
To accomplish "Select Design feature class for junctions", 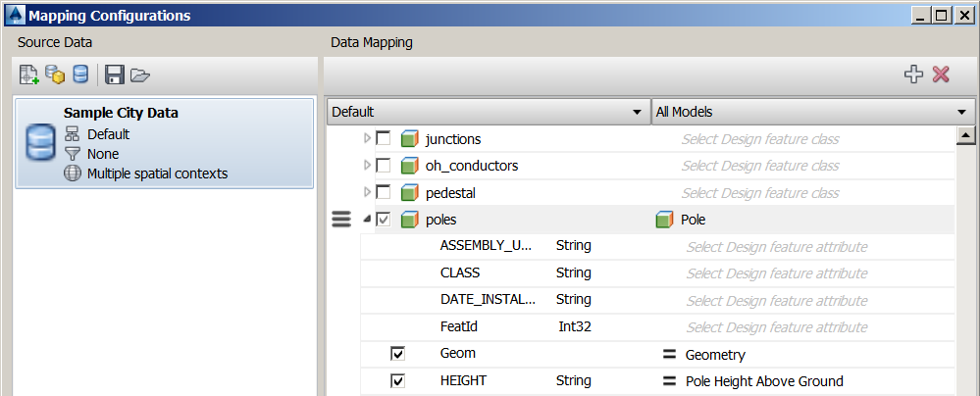I will pos(760,139).
